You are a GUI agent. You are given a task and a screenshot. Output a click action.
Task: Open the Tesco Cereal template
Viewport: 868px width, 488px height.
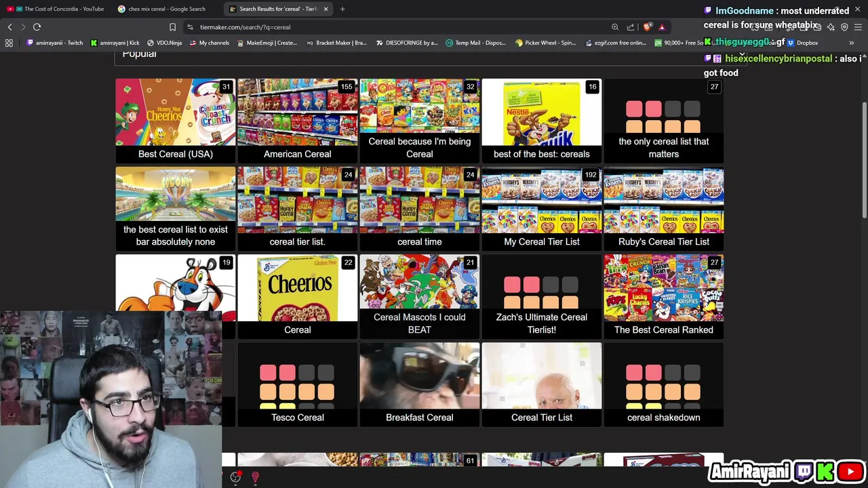pyautogui.click(x=297, y=385)
